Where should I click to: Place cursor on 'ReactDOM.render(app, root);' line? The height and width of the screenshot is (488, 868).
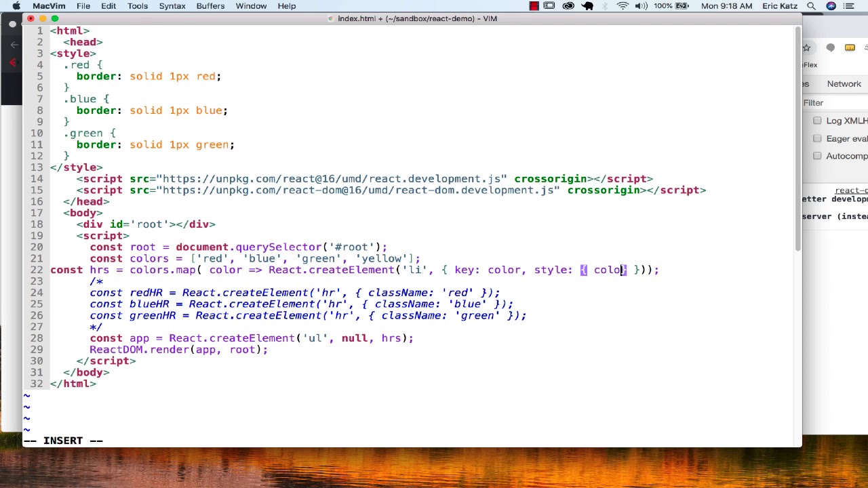179,350
